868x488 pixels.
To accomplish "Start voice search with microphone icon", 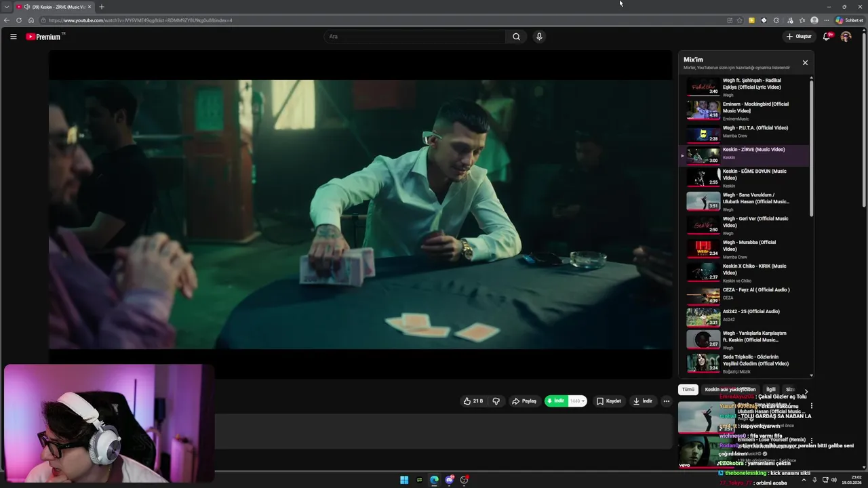I will point(539,37).
